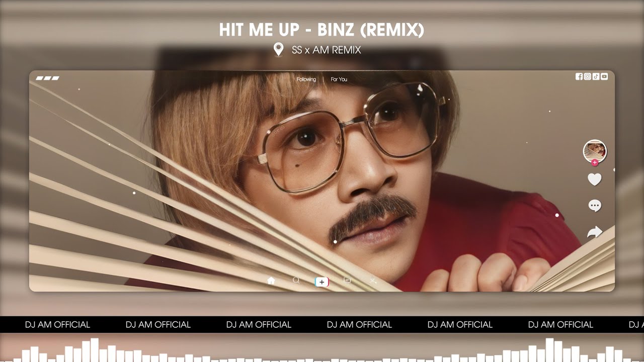The height and width of the screenshot is (362, 644).
Task: Open the inbox message icon
Action: point(347,280)
